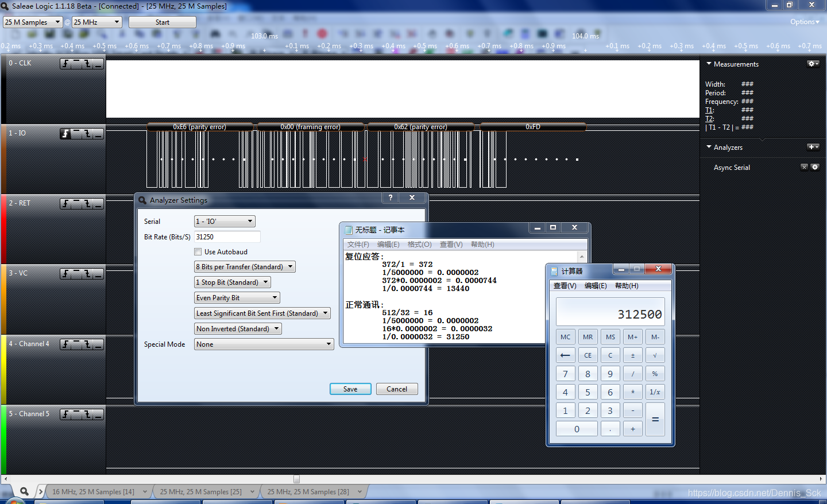Open the Special Mode dropdown

click(x=264, y=344)
